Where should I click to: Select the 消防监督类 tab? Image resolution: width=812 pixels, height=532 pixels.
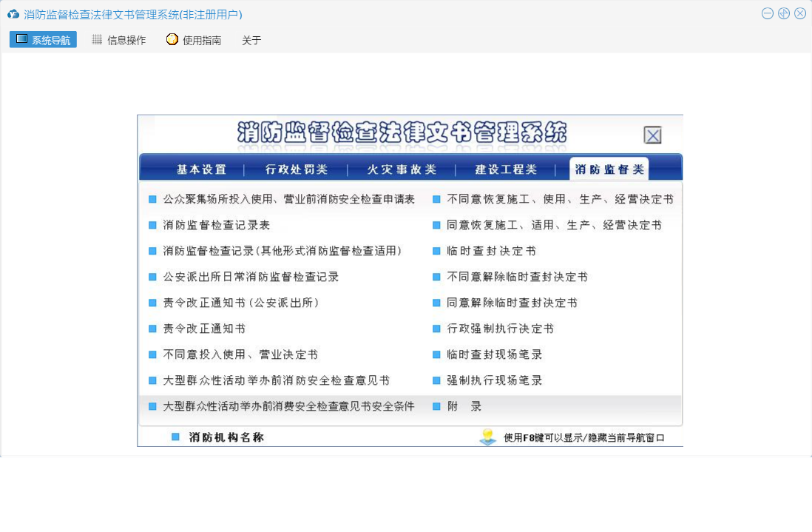[609, 169]
